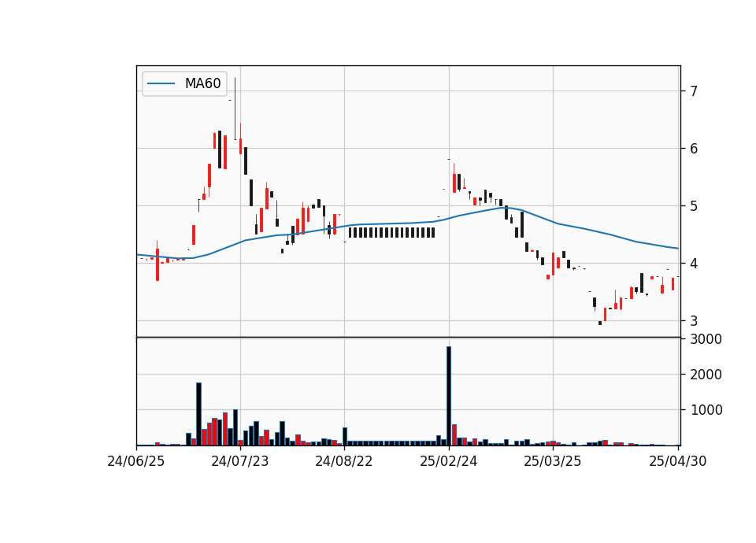Screen dimensions: 756x543
Task: Click the blue MA60 legend line sample
Action: (x=161, y=83)
